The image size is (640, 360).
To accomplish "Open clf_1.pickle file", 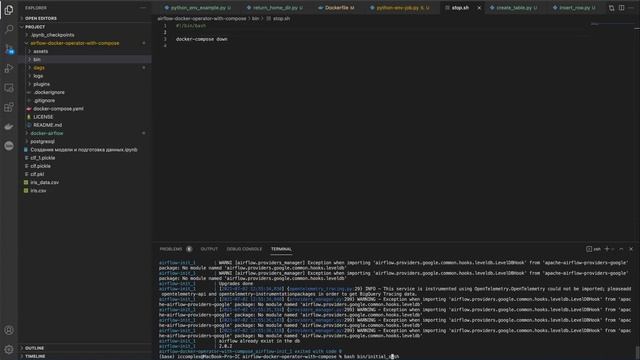I will 42,158.
